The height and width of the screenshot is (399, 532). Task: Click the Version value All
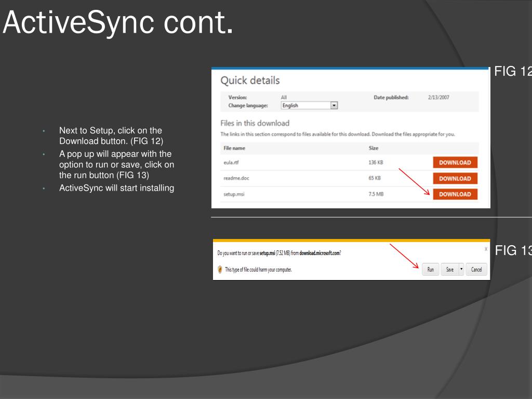pos(284,97)
